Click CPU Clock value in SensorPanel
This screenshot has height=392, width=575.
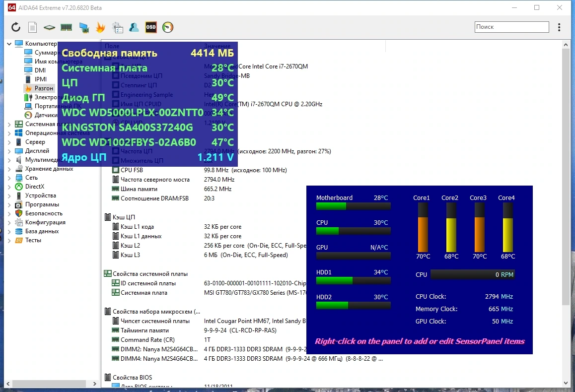click(x=499, y=296)
